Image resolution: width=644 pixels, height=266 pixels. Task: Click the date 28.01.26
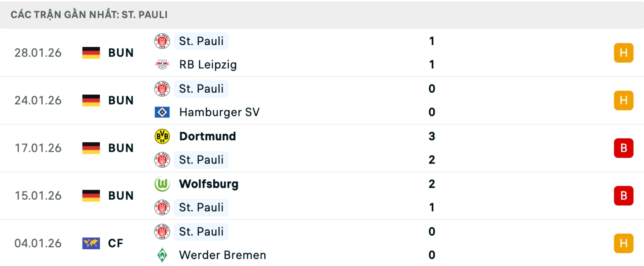38,53
